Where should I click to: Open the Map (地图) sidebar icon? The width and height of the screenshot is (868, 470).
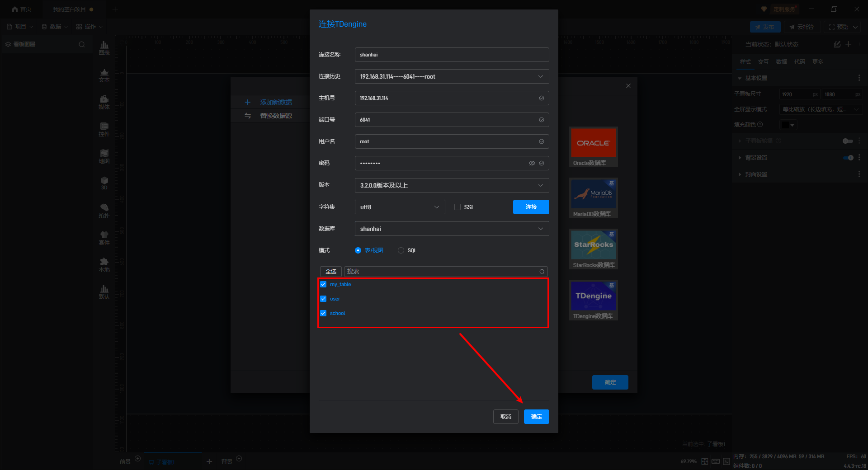(104, 156)
